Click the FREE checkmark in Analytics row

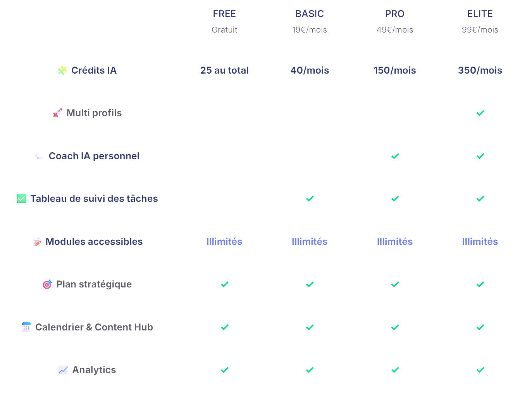click(224, 370)
